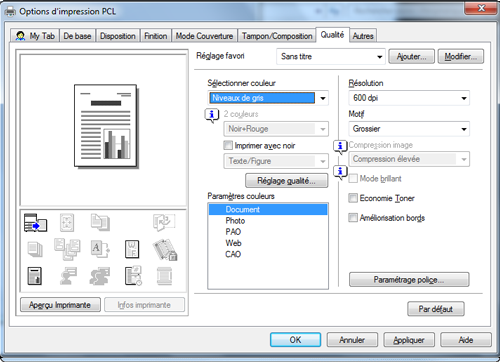The width and height of the screenshot is (500, 362).
Task: Open Compression élevée dropdown
Action: click(x=409, y=159)
